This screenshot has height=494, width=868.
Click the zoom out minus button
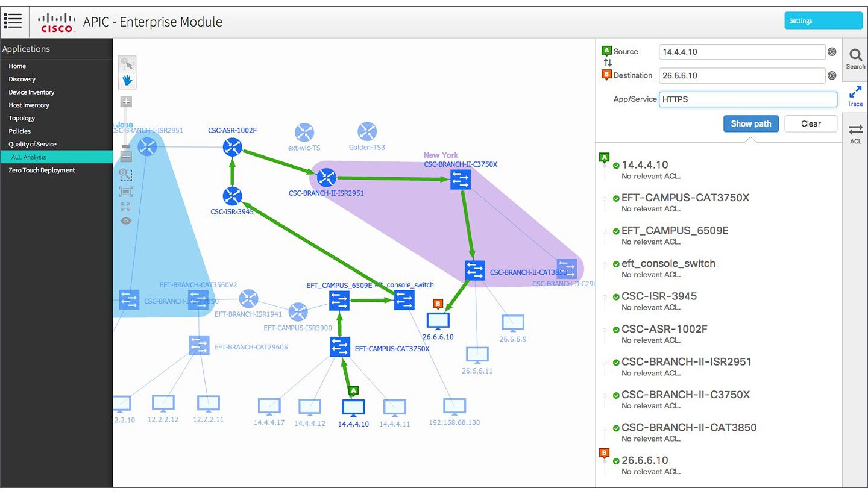[126, 157]
